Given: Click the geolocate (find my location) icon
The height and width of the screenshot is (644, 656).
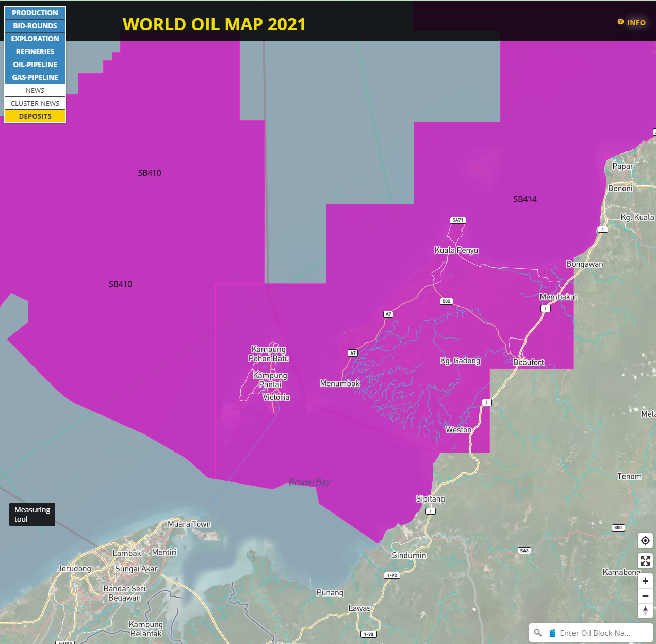Looking at the screenshot, I should click(x=645, y=541).
